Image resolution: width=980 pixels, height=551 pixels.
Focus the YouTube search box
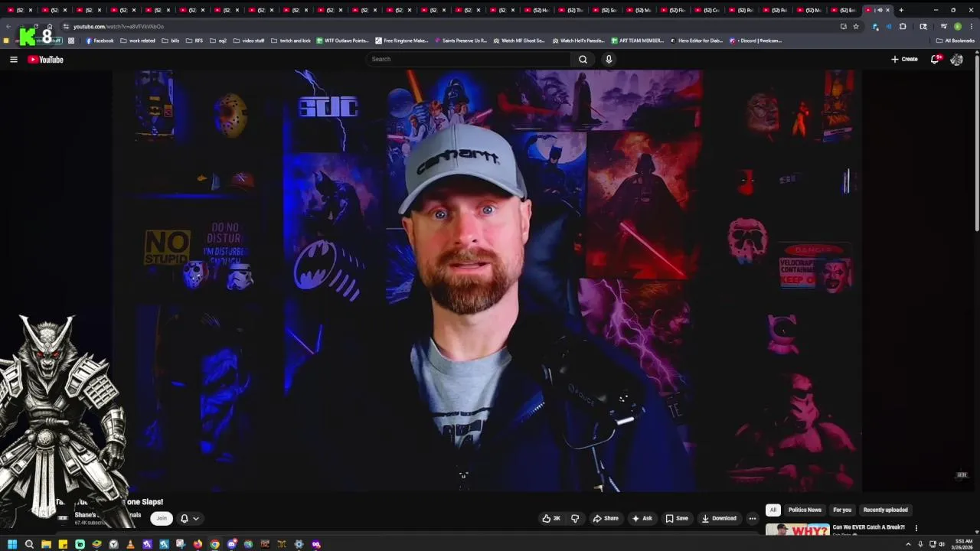(469, 59)
